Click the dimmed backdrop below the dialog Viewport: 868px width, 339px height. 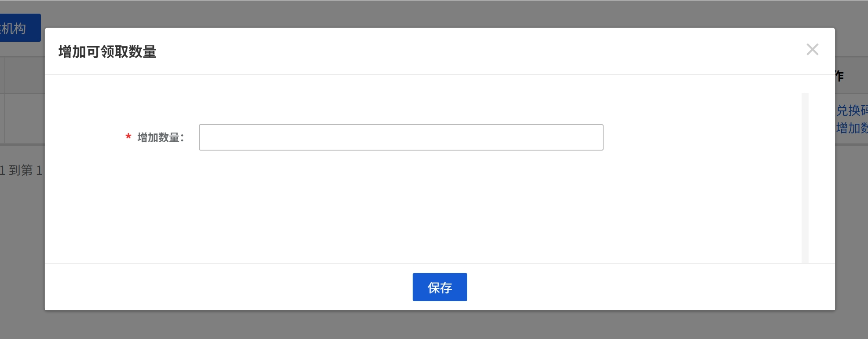[x=434, y=325]
